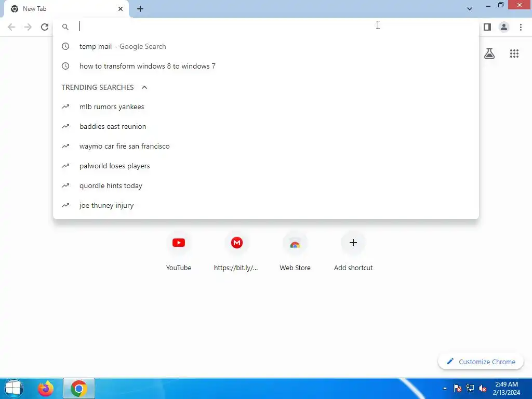Select the New Tab browser tab

66,9
